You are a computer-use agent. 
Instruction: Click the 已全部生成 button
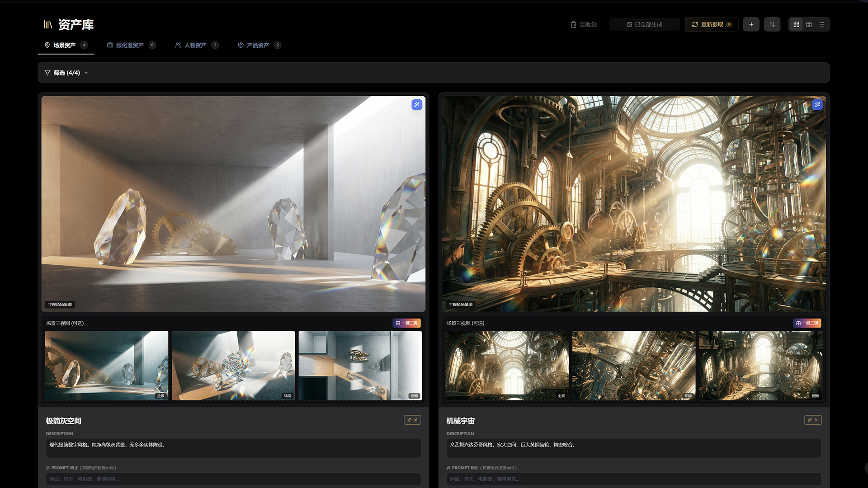(x=644, y=24)
